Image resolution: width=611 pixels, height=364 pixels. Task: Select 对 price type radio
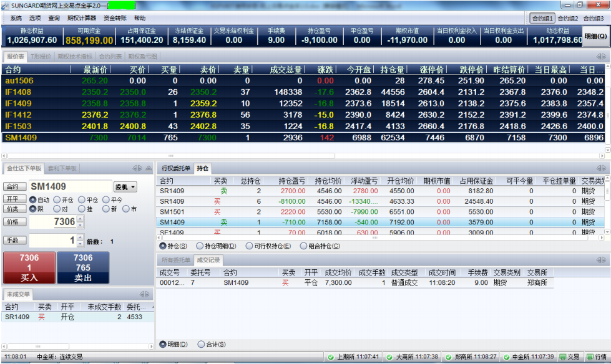[57, 209]
